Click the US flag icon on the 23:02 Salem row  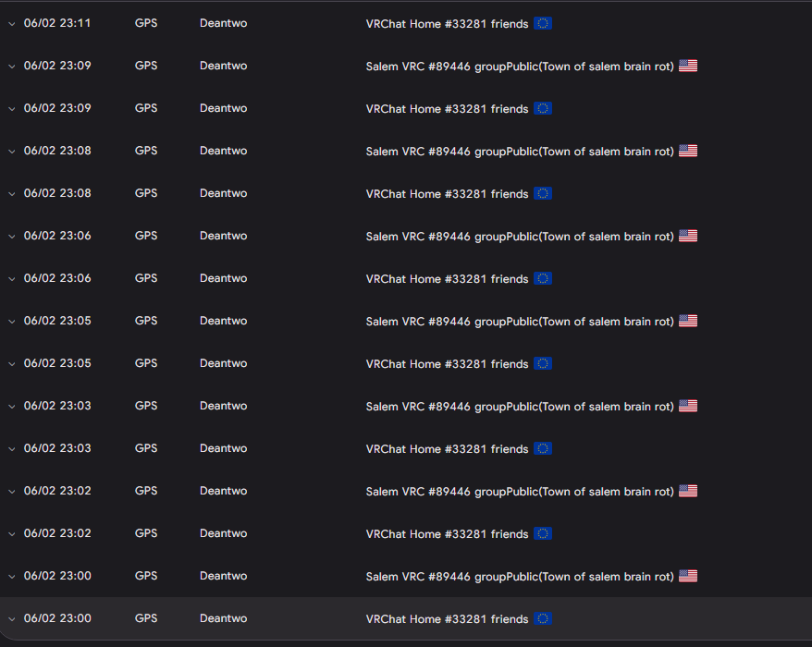click(x=688, y=491)
